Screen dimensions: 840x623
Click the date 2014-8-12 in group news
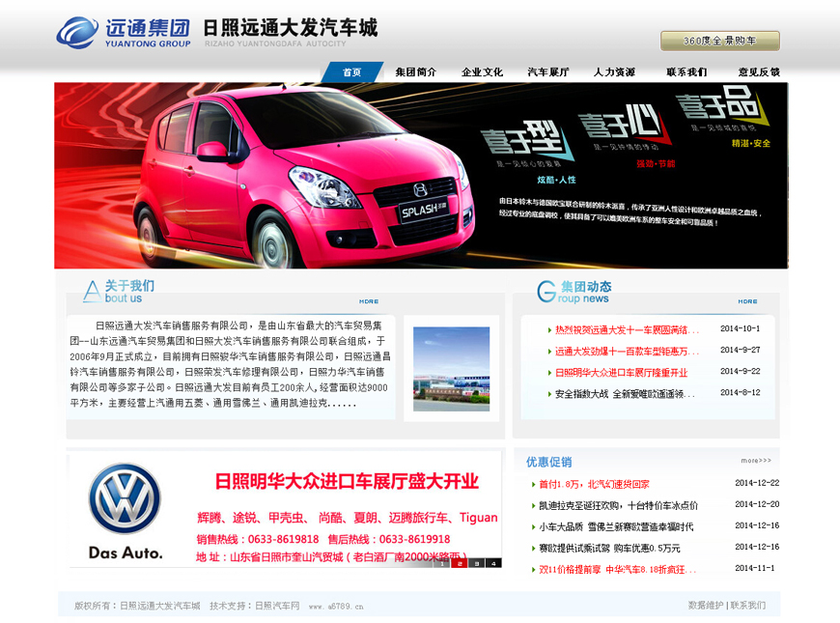tap(740, 392)
